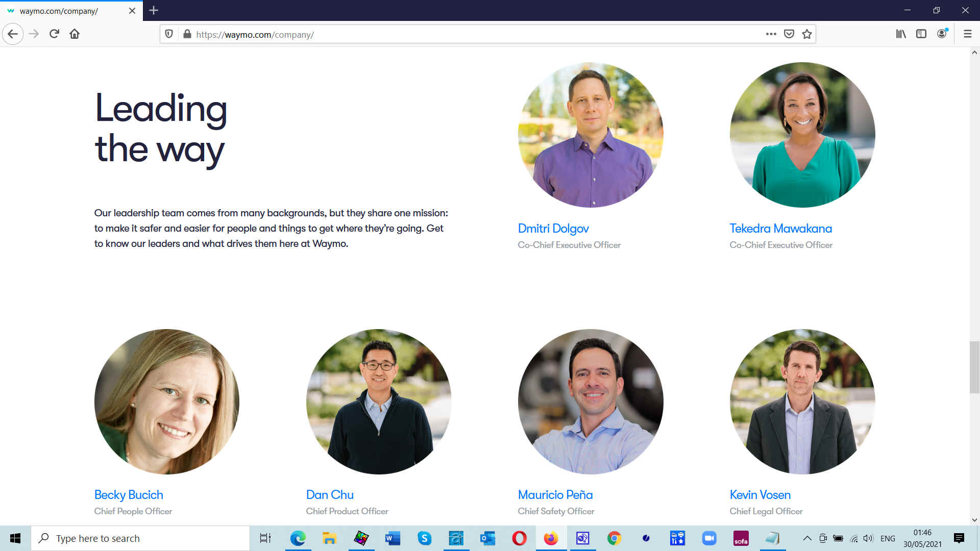This screenshot has width=980, height=551.
Task: Click the ENG language indicator
Action: (x=888, y=538)
